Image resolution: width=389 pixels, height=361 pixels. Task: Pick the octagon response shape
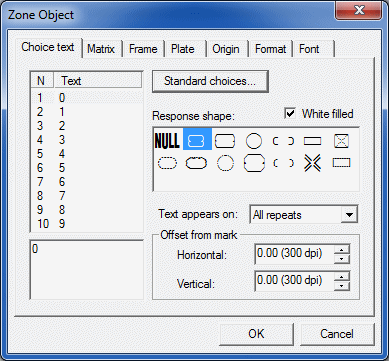[254, 163]
